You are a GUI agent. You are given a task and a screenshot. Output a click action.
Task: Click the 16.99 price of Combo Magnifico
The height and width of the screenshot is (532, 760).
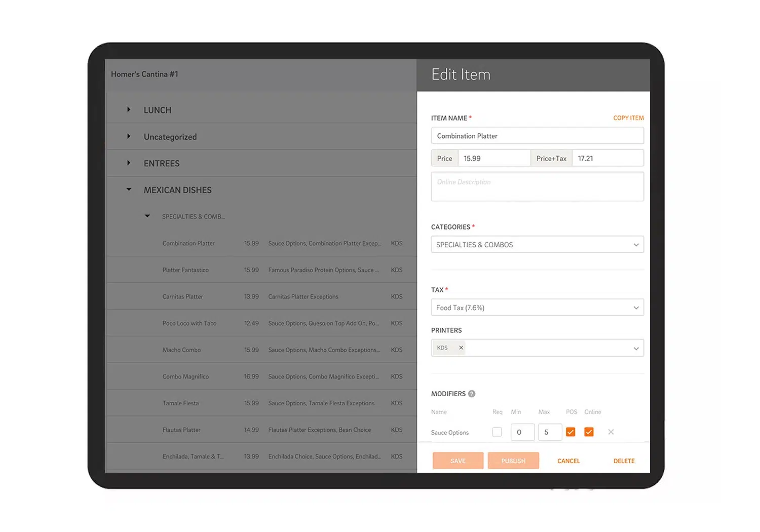pyautogui.click(x=251, y=376)
